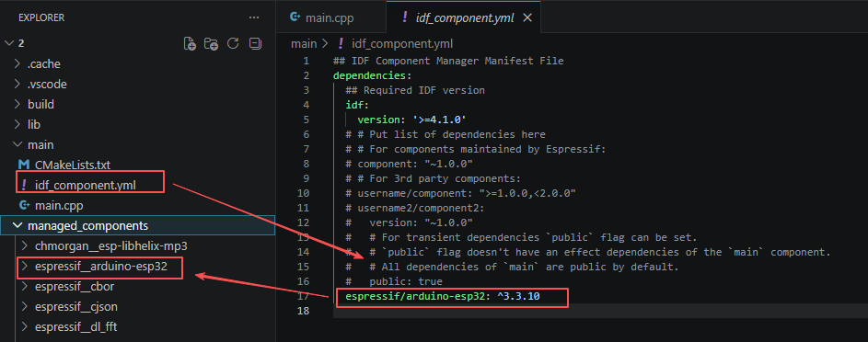
Task: Click the main breadcrumb segment
Action: [x=304, y=43]
